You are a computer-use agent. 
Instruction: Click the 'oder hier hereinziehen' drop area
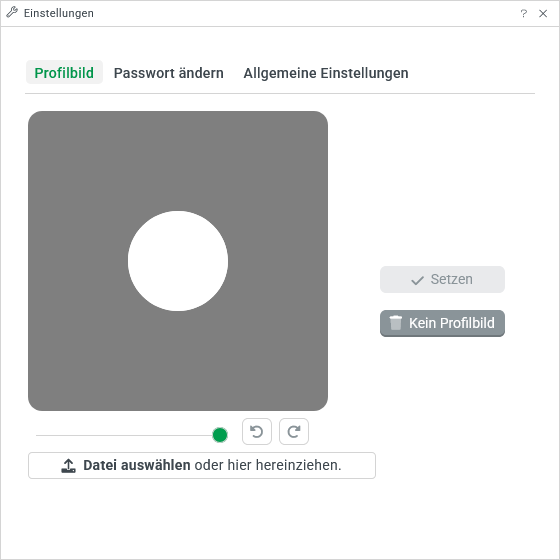pyautogui.click(x=268, y=465)
